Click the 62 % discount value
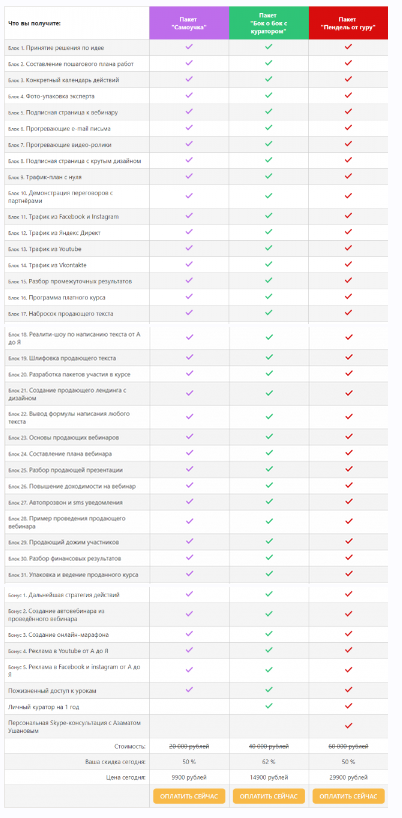Image resolution: width=402 pixels, height=818 pixels. coord(269,762)
